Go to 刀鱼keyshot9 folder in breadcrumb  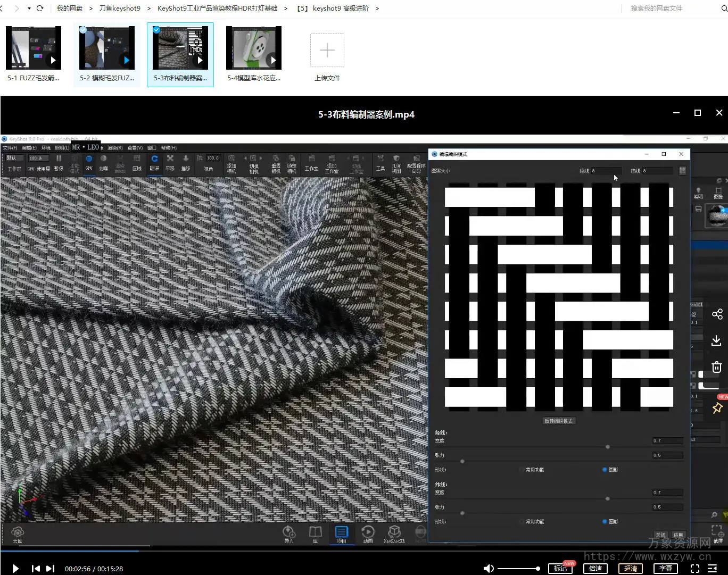tap(120, 9)
